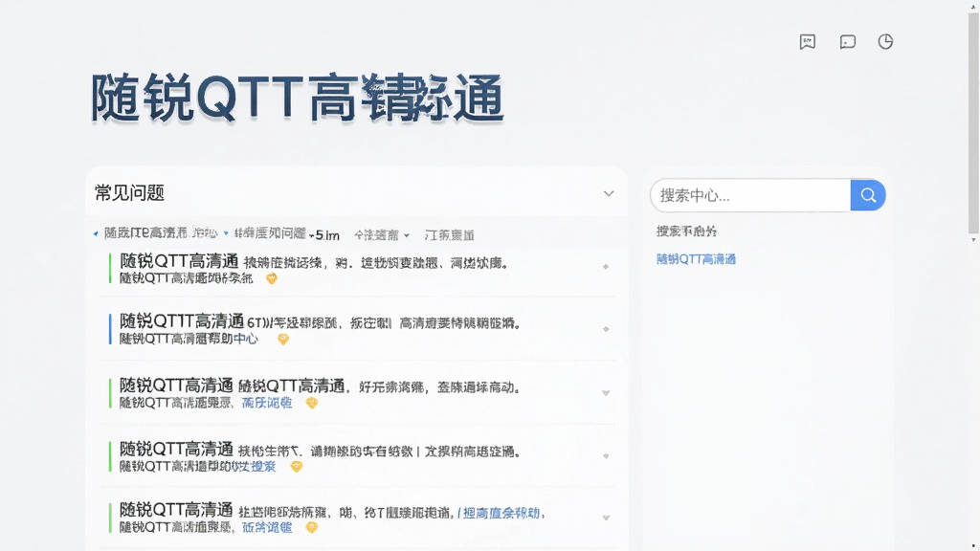
Task: Open the chat bubble icon in the header
Action: point(848,42)
